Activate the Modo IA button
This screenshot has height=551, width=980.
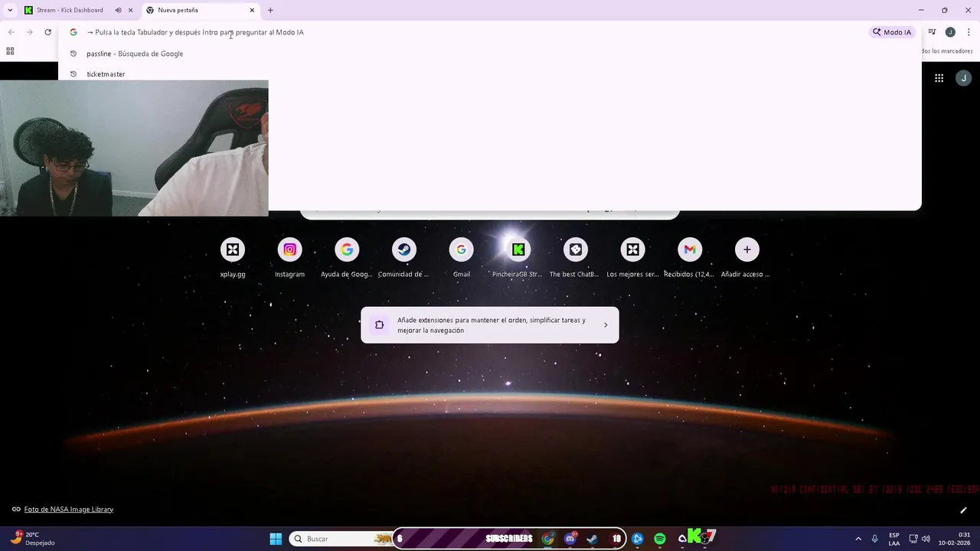pyautogui.click(x=893, y=32)
